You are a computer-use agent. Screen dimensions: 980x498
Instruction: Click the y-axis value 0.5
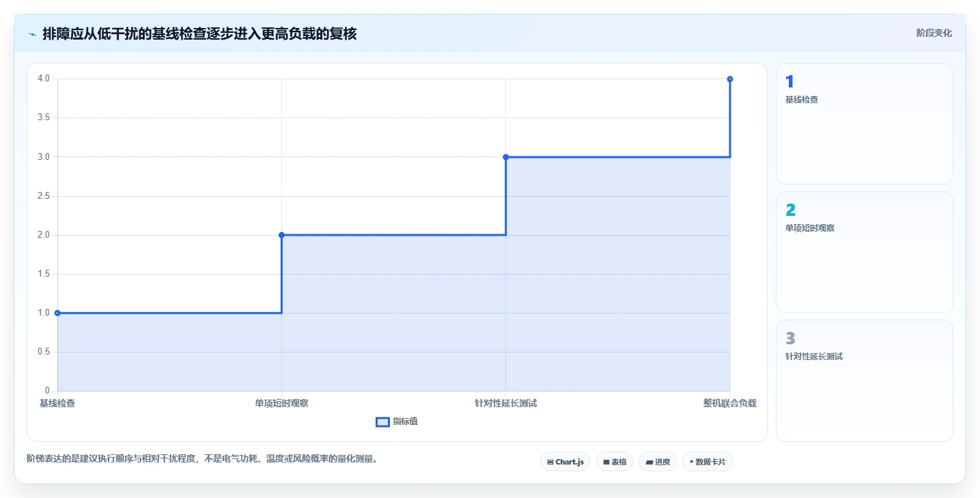click(x=44, y=352)
